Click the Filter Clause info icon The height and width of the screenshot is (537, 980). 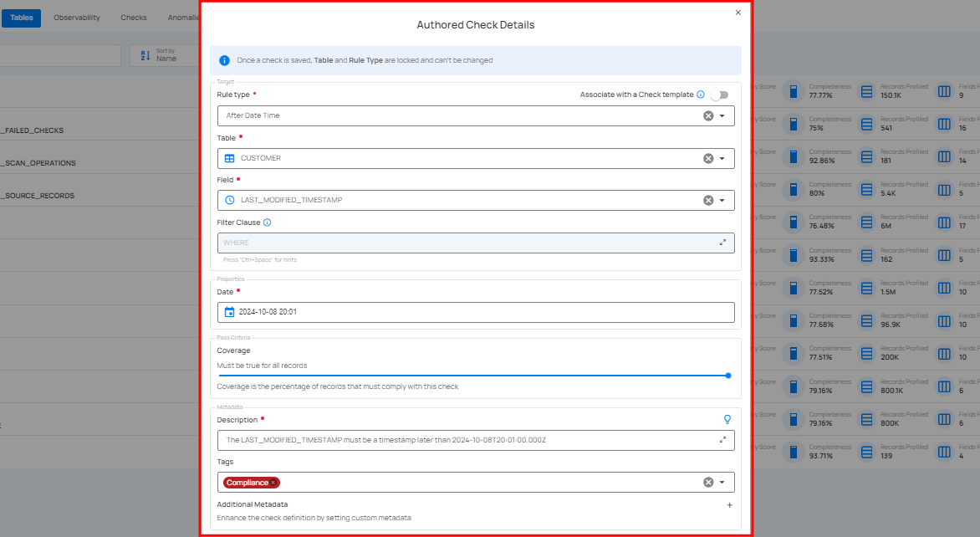[x=268, y=222]
